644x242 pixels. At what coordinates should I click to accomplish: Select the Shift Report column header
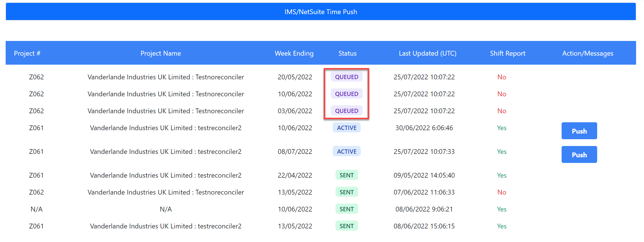coord(508,53)
